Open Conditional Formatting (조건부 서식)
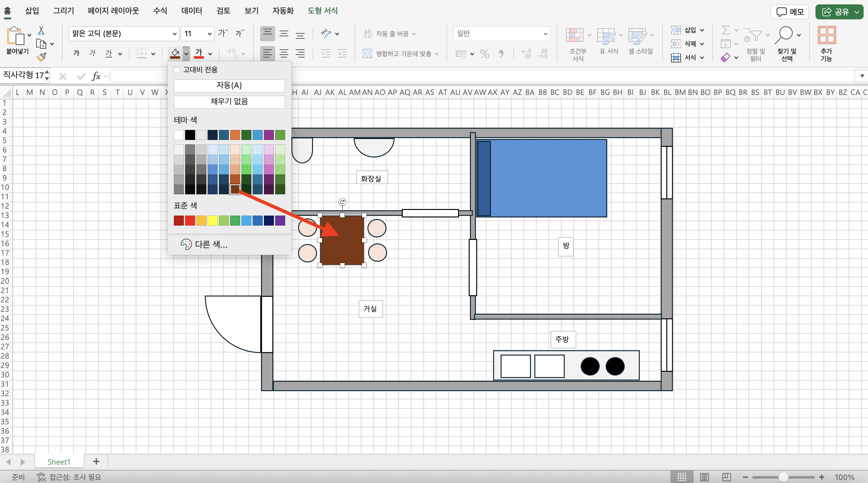 tap(578, 44)
